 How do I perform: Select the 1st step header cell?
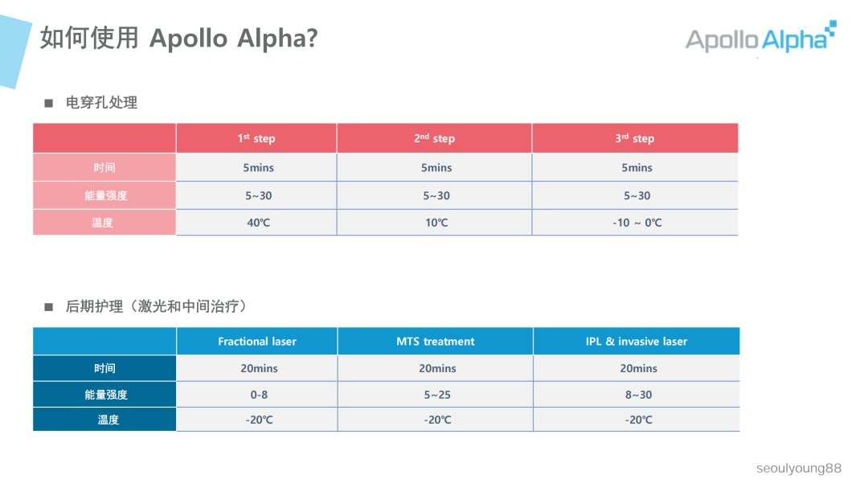(256, 138)
